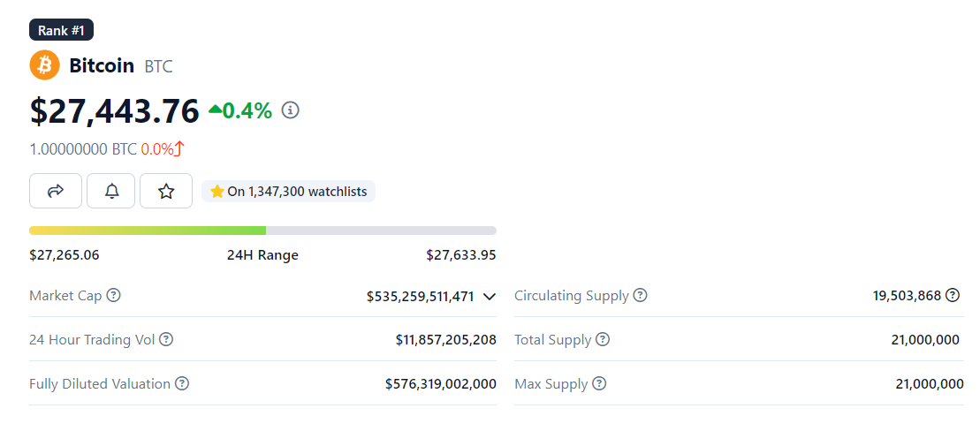The width and height of the screenshot is (980, 431).
Task: Click the orange Bitcoin logo icon
Action: pos(44,65)
